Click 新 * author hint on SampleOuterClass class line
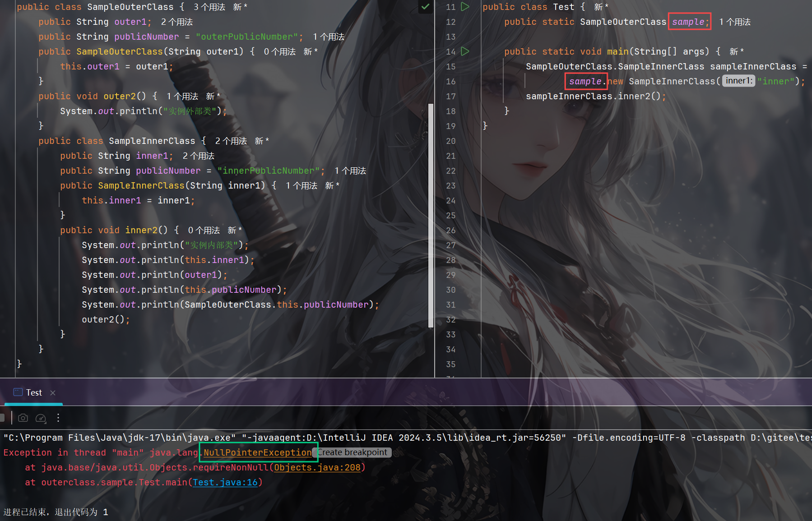 (x=240, y=7)
